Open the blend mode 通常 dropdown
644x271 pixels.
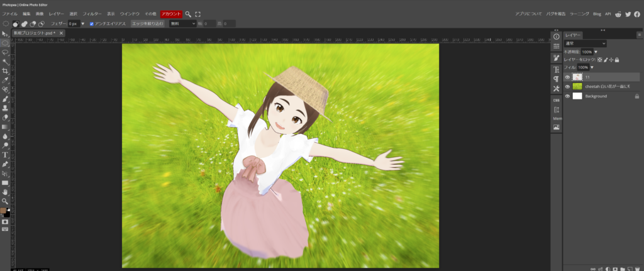pos(585,43)
